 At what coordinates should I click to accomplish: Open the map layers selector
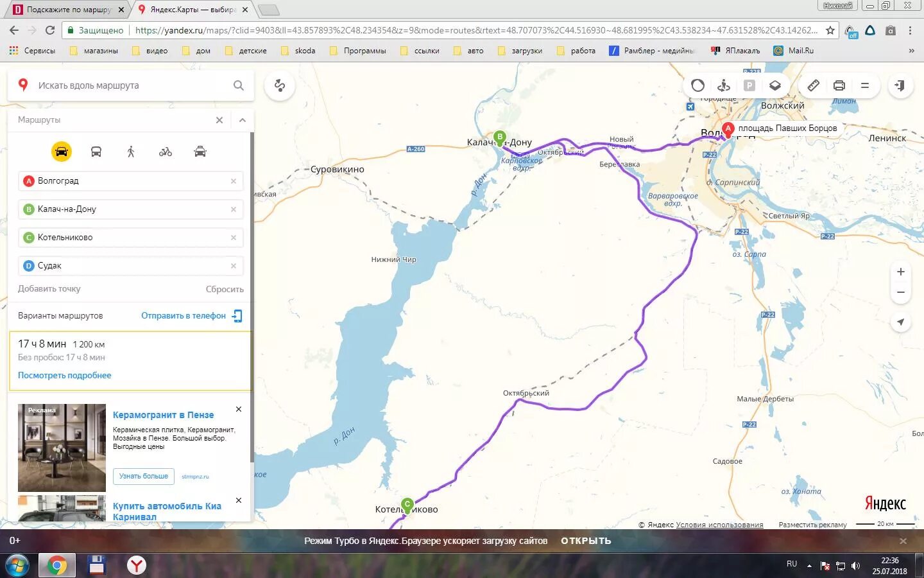[775, 85]
